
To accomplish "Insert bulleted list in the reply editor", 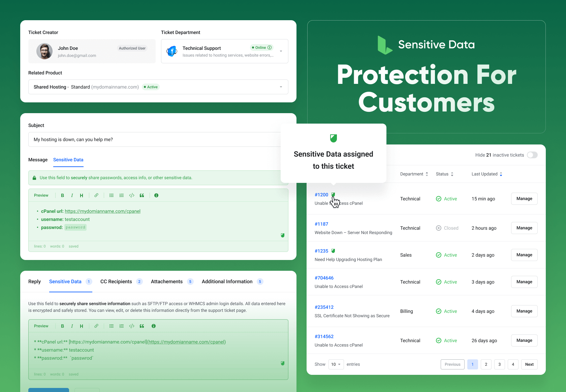I will (112, 326).
